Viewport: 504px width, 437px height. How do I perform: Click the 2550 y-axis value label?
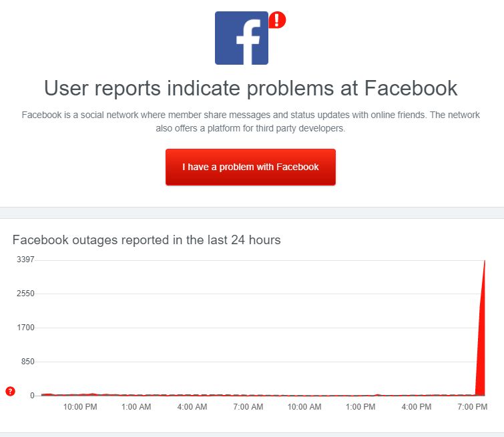[25, 294]
